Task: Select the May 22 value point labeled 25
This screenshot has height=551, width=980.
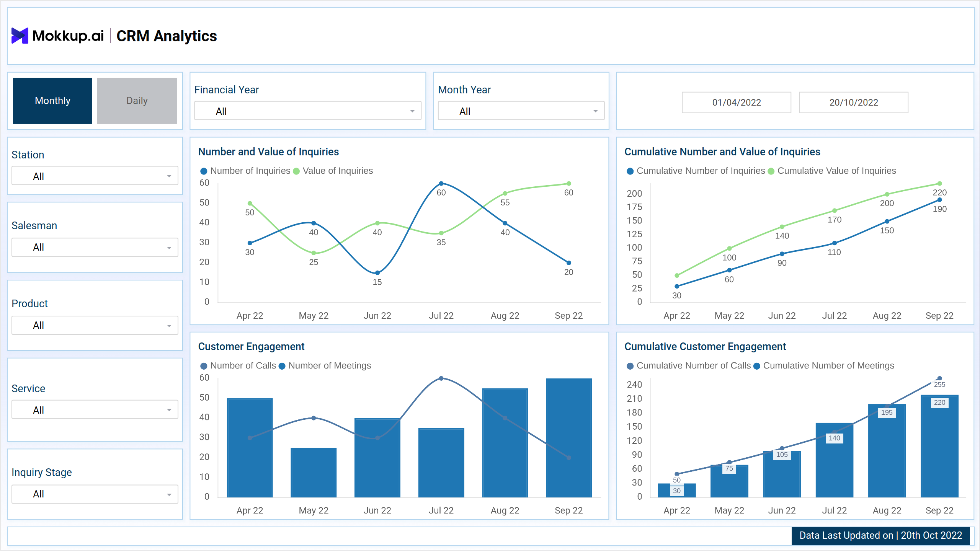Action: point(314,253)
